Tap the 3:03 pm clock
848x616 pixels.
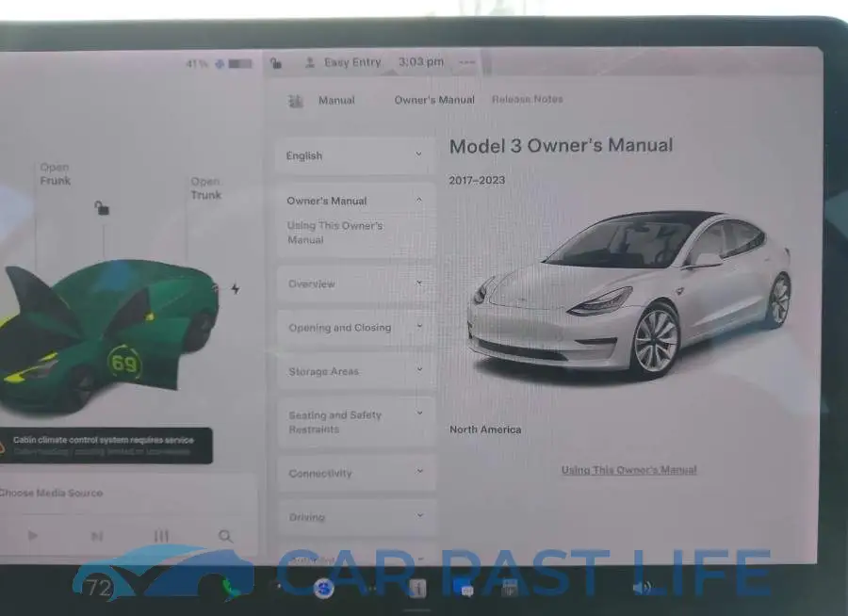(x=421, y=61)
